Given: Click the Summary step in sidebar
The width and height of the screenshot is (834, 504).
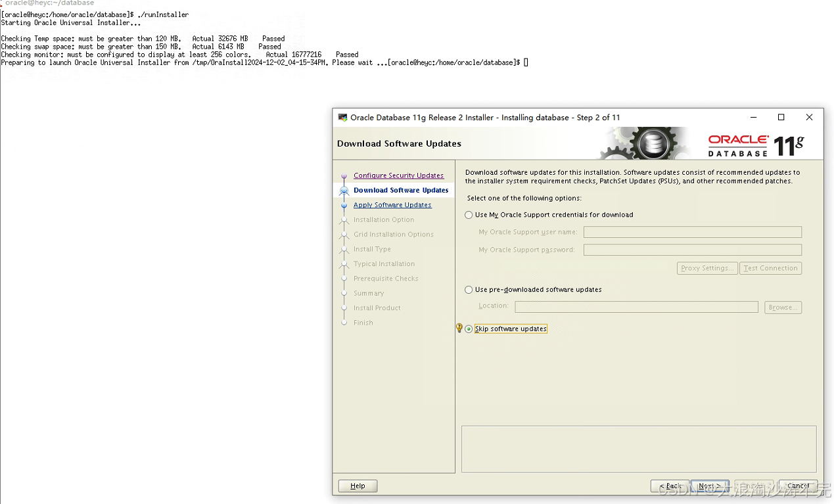Looking at the screenshot, I should pos(369,293).
